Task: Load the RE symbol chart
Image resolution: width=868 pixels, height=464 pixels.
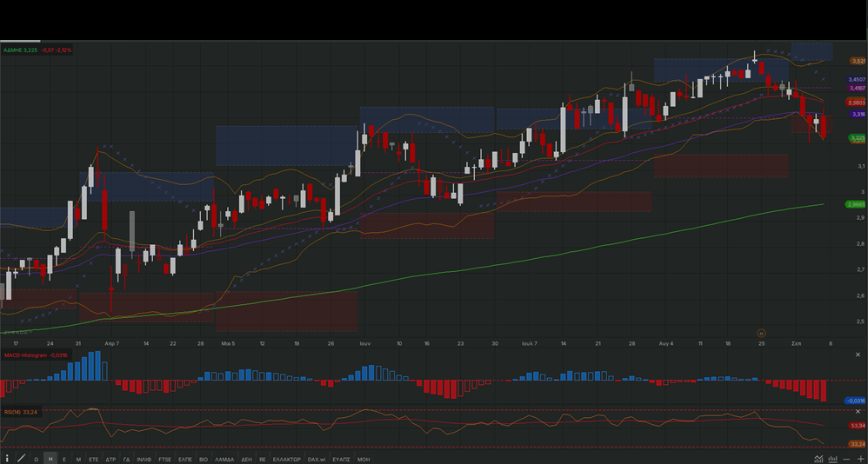Action: pos(263,459)
